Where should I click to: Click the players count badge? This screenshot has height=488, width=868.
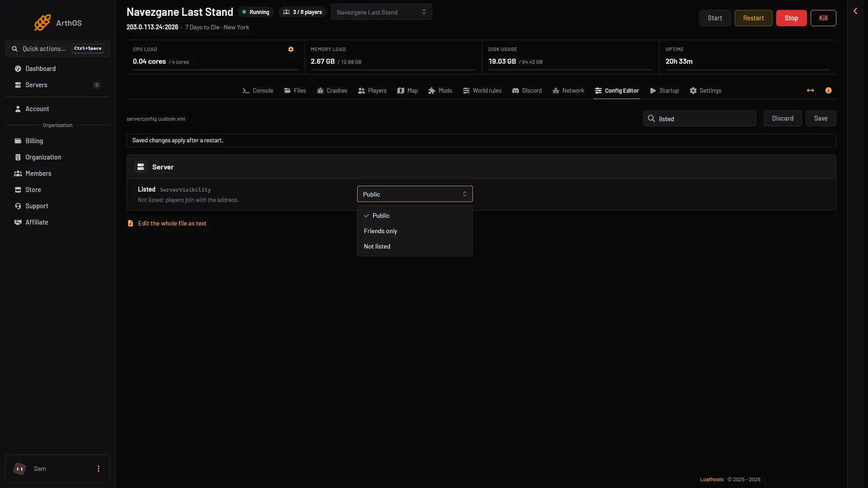point(302,12)
